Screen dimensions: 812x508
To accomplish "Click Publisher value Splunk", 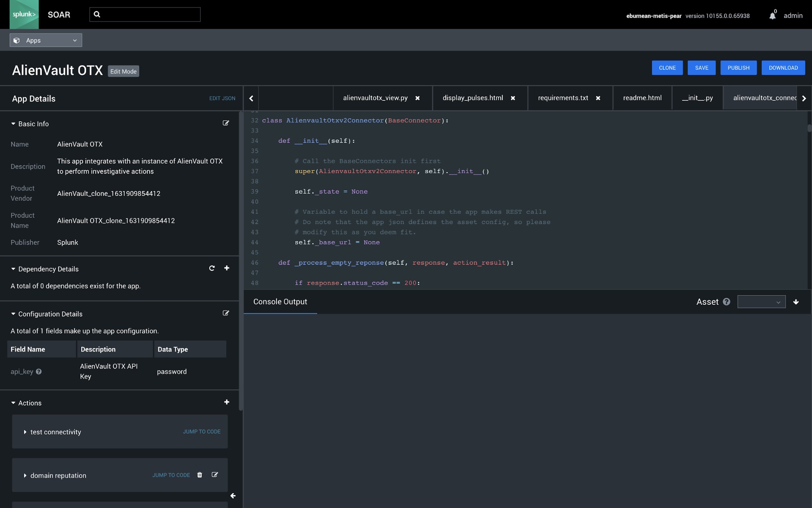I will (x=67, y=242).
